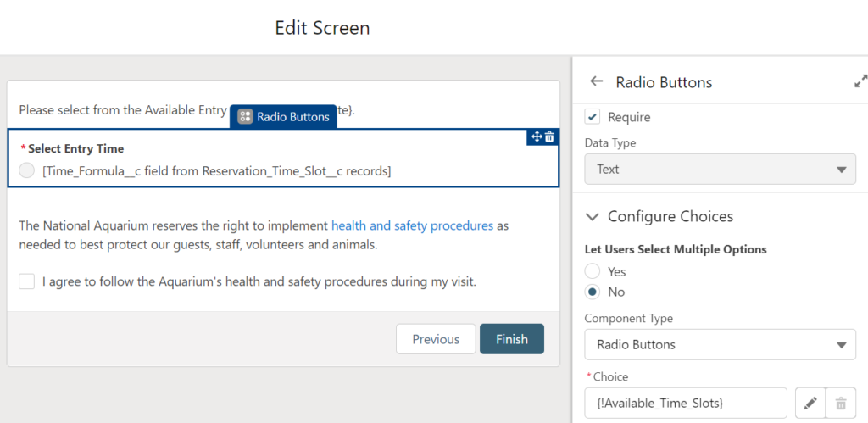The width and height of the screenshot is (868, 423).
Task: Delete the Radio Buttons component with trash icon
Action: pos(549,136)
